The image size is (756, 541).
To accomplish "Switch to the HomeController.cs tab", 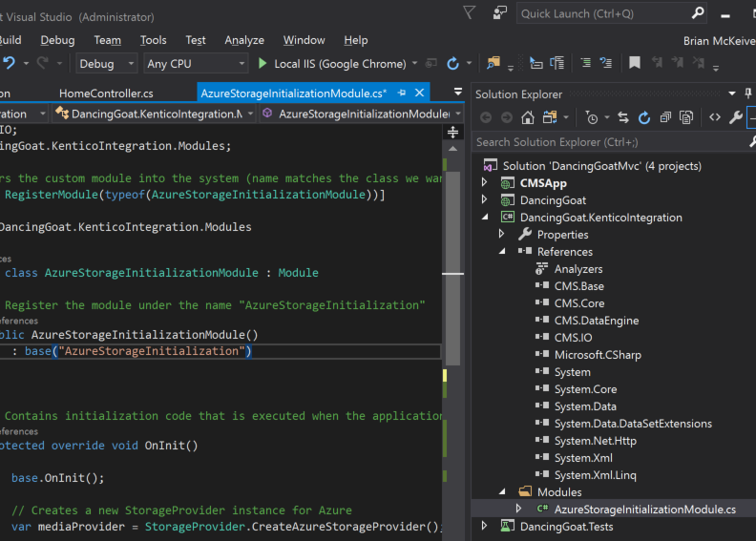I will (106, 93).
